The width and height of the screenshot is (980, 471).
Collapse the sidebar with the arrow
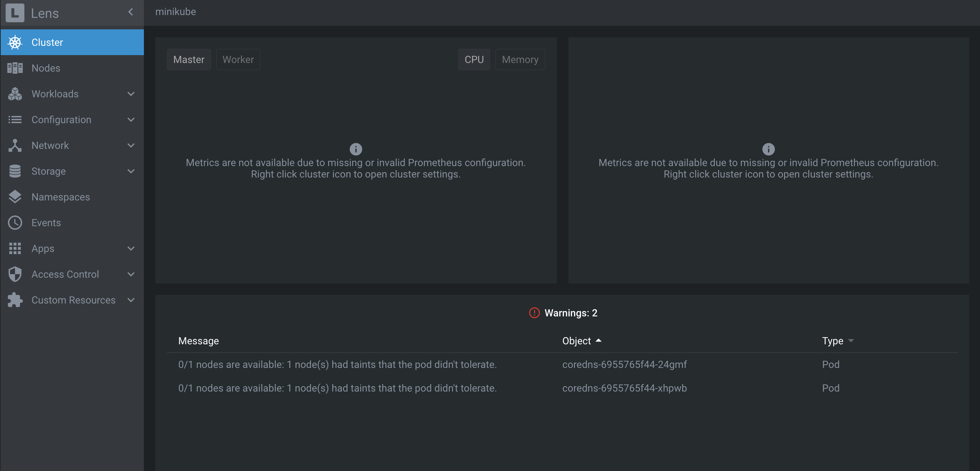(131, 12)
